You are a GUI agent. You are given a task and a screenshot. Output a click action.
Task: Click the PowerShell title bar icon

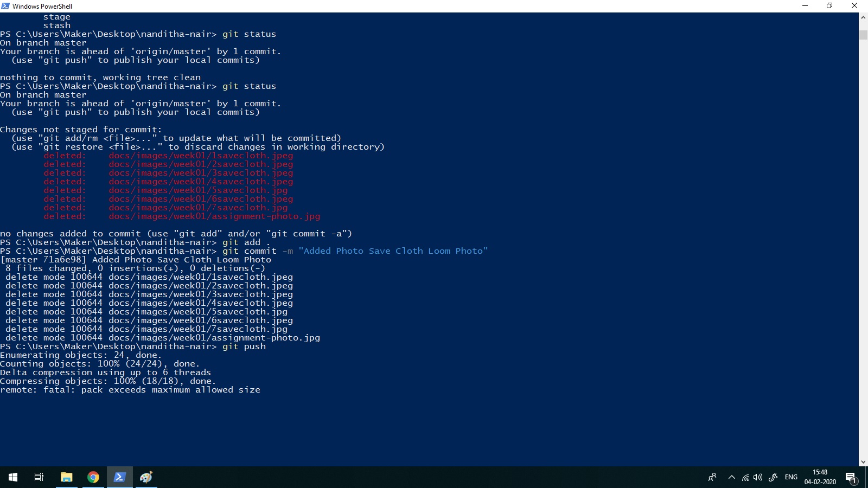coord(5,6)
